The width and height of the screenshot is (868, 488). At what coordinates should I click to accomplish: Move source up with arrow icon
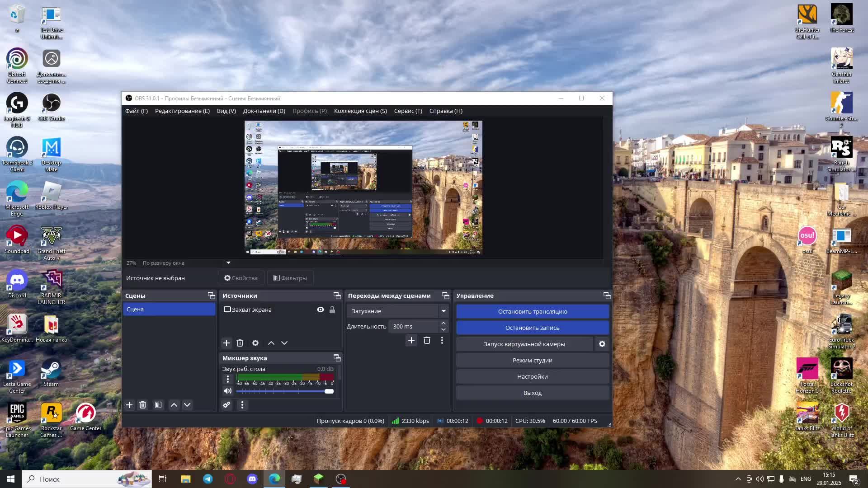click(x=271, y=343)
